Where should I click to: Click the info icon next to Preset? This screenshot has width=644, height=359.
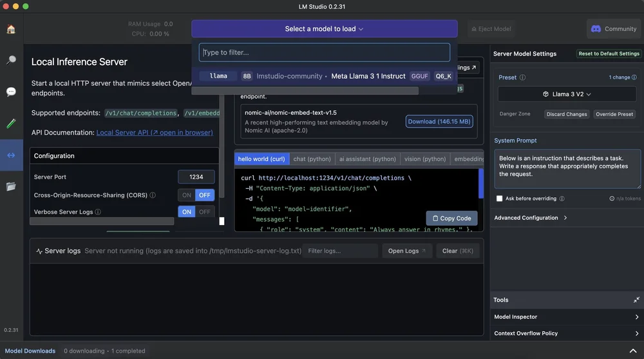(522, 77)
